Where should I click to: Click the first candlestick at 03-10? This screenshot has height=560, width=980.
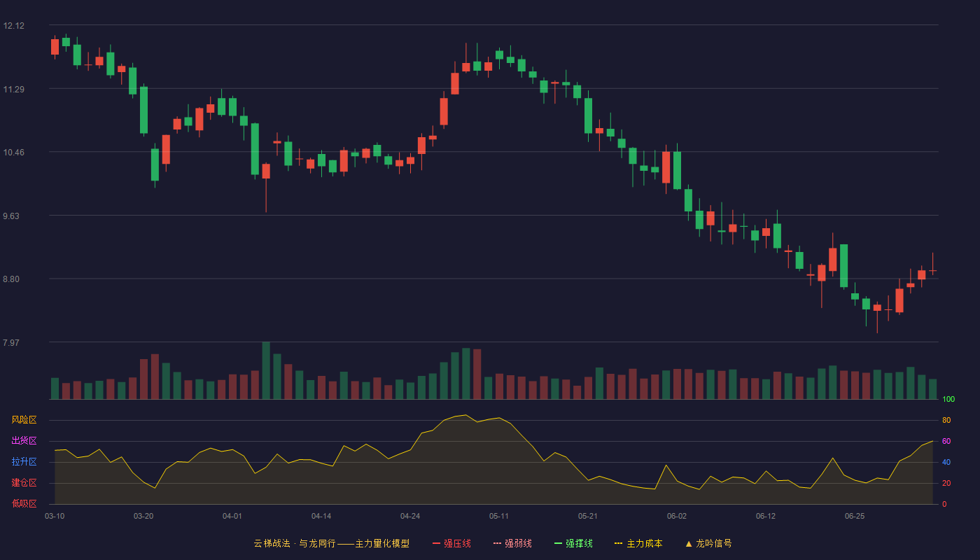click(x=55, y=47)
